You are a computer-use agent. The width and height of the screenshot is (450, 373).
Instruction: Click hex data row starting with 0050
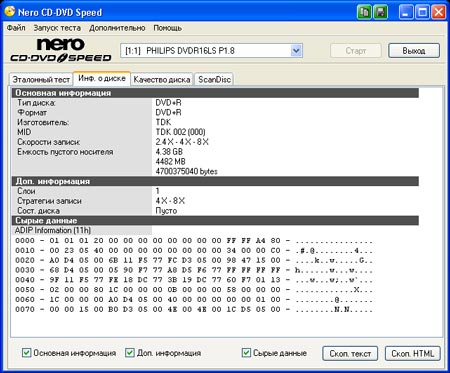tap(194, 290)
